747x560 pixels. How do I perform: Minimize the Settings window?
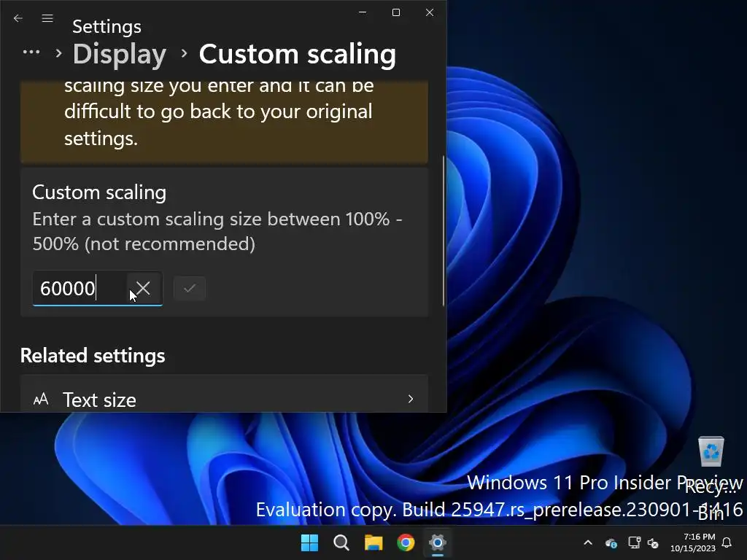point(363,12)
